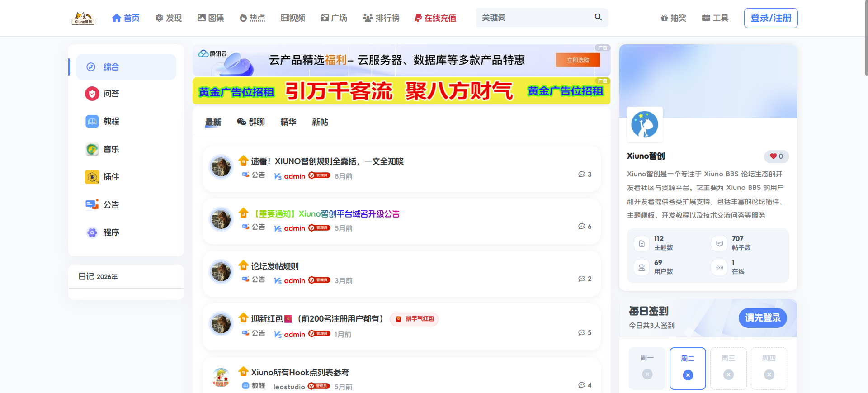The width and height of the screenshot is (868, 393).
Task: Select 周四 check-in day card
Action: pos(769,368)
